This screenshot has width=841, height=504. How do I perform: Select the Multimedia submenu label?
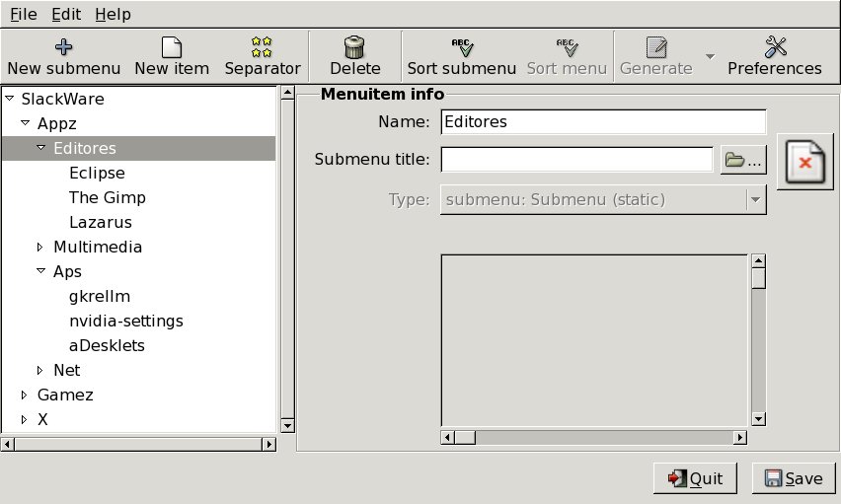[x=98, y=247]
